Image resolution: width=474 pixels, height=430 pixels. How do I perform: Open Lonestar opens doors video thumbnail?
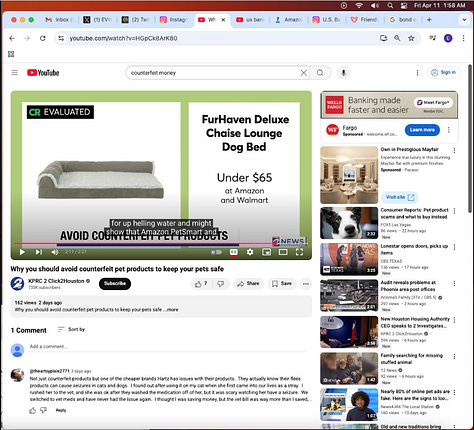coord(349,259)
